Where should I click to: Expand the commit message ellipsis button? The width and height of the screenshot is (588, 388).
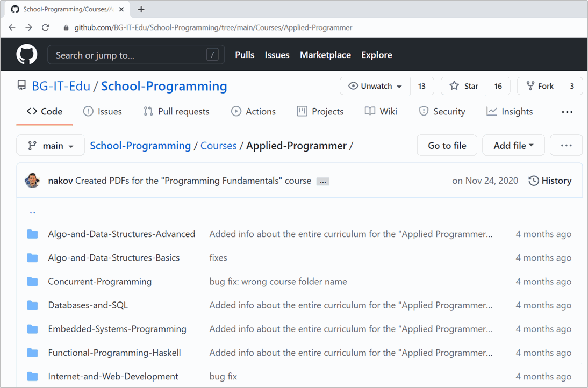point(322,182)
